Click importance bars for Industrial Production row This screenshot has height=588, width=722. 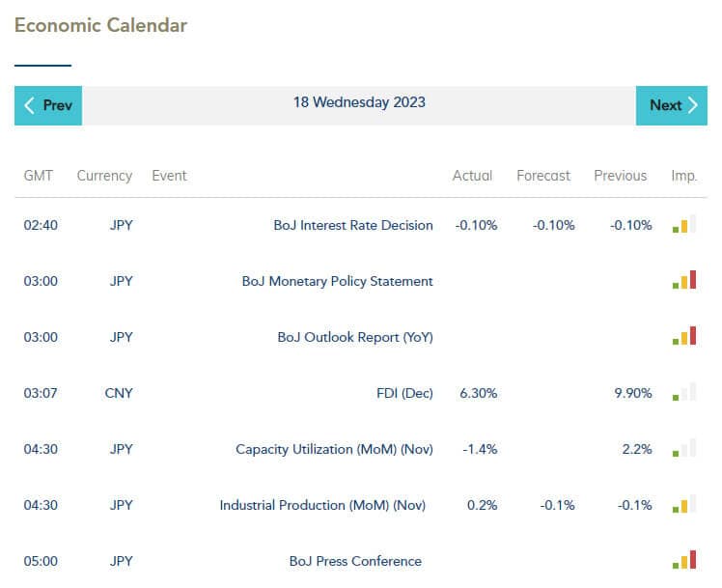[x=684, y=505]
